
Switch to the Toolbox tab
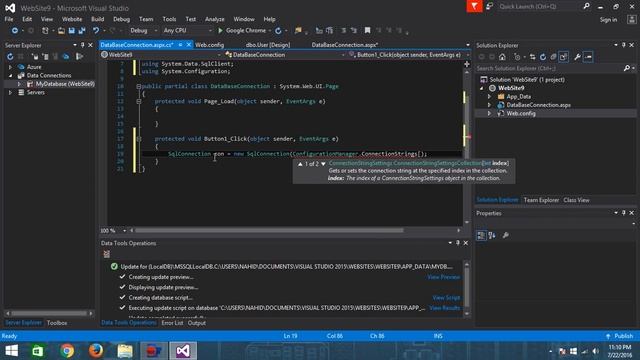(x=57, y=323)
